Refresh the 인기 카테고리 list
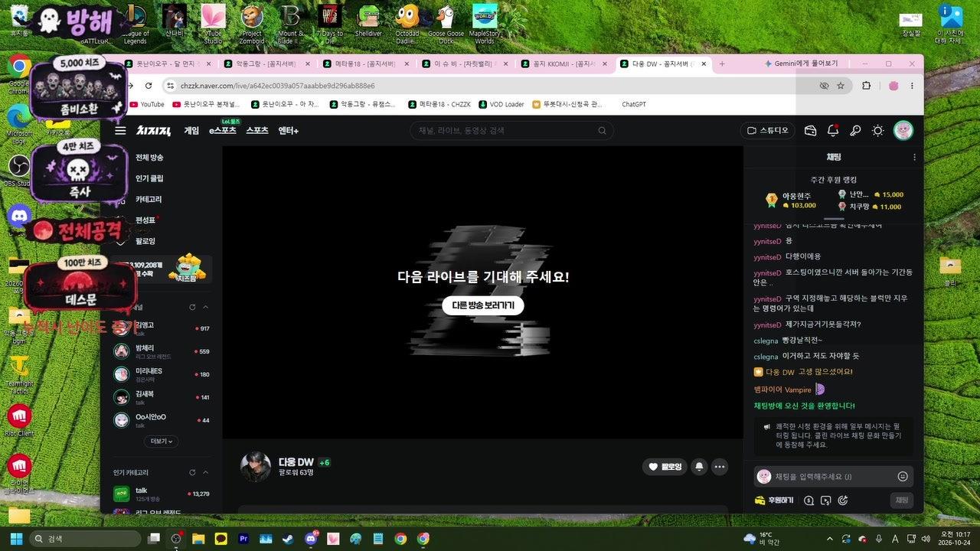 (193, 472)
